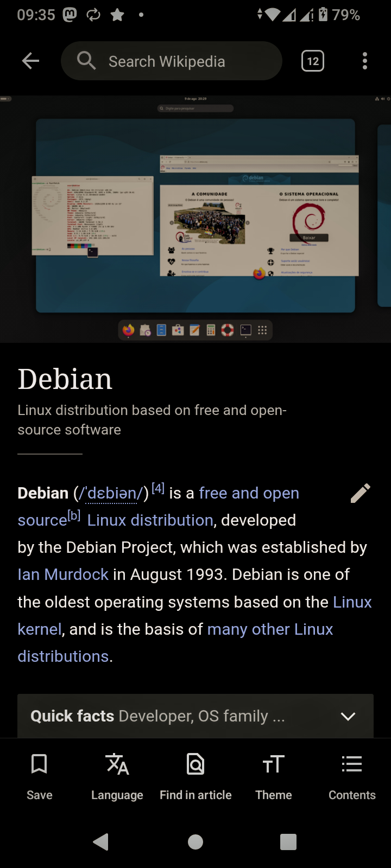
Task: Open the Theme text settings
Action: pyautogui.click(x=274, y=777)
